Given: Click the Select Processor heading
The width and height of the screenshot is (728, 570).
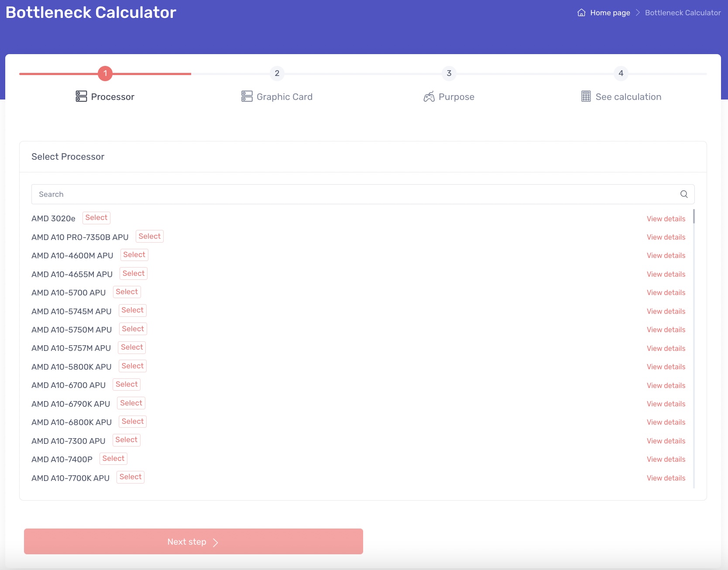Looking at the screenshot, I should 68,157.
